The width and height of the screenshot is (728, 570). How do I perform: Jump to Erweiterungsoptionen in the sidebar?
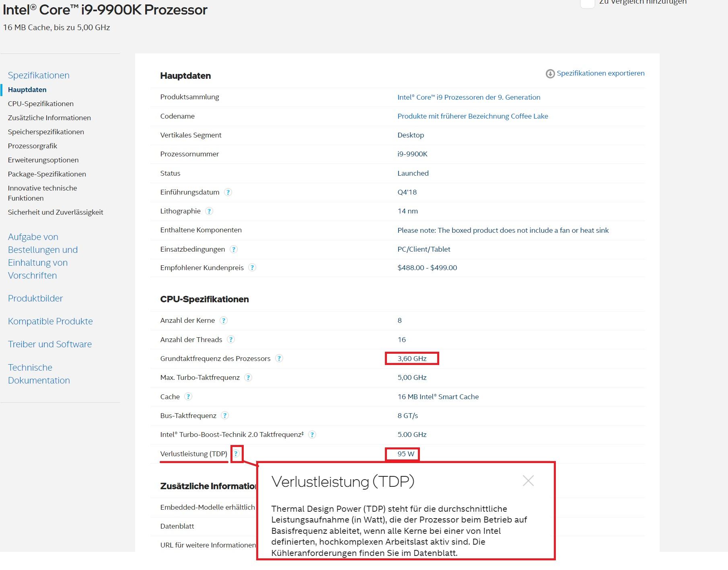pyautogui.click(x=43, y=160)
